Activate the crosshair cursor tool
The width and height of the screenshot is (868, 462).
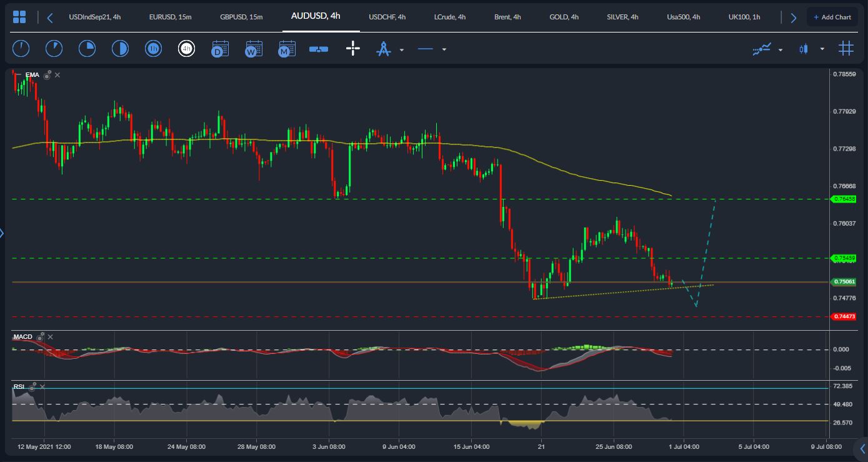353,48
